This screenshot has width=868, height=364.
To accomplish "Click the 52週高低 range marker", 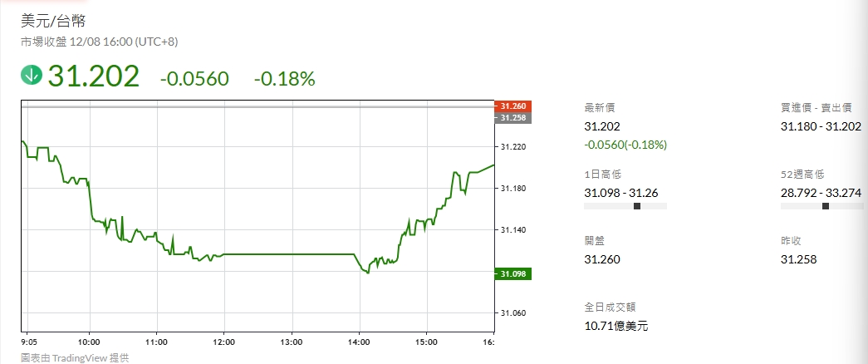I will click(x=825, y=206).
